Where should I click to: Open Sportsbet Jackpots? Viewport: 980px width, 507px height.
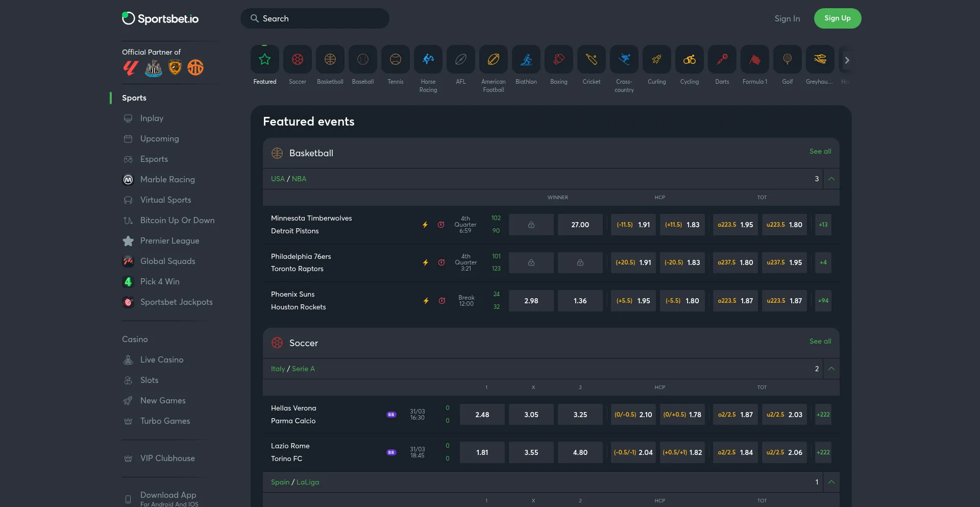[176, 302]
